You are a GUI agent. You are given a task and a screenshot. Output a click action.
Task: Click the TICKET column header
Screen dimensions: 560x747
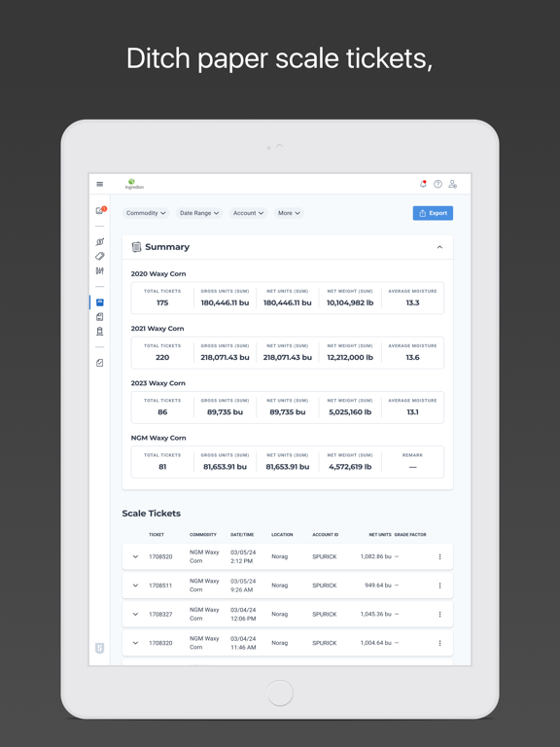coord(157,535)
